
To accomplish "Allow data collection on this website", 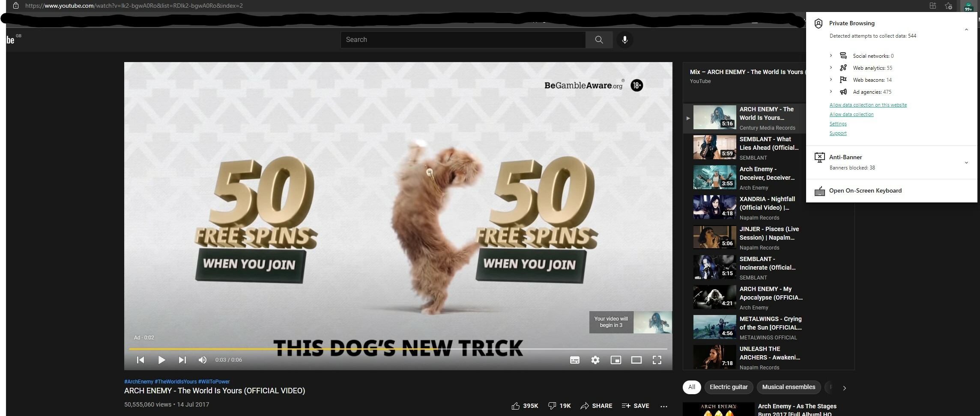I will click(868, 105).
